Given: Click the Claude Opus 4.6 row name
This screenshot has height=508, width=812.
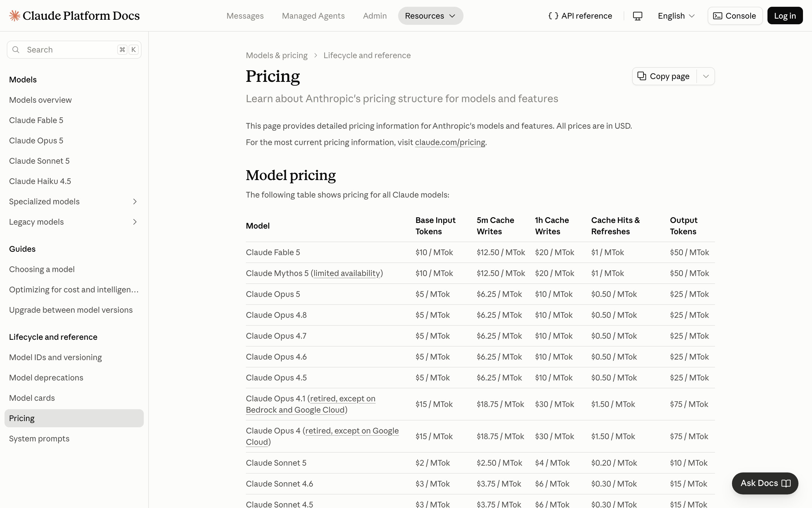Looking at the screenshot, I should [x=276, y=357].
